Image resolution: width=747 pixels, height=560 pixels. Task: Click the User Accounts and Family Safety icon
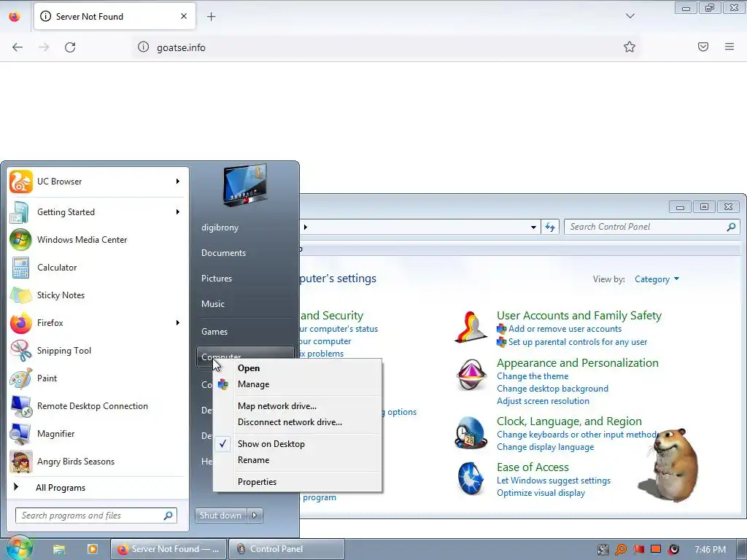471,327
